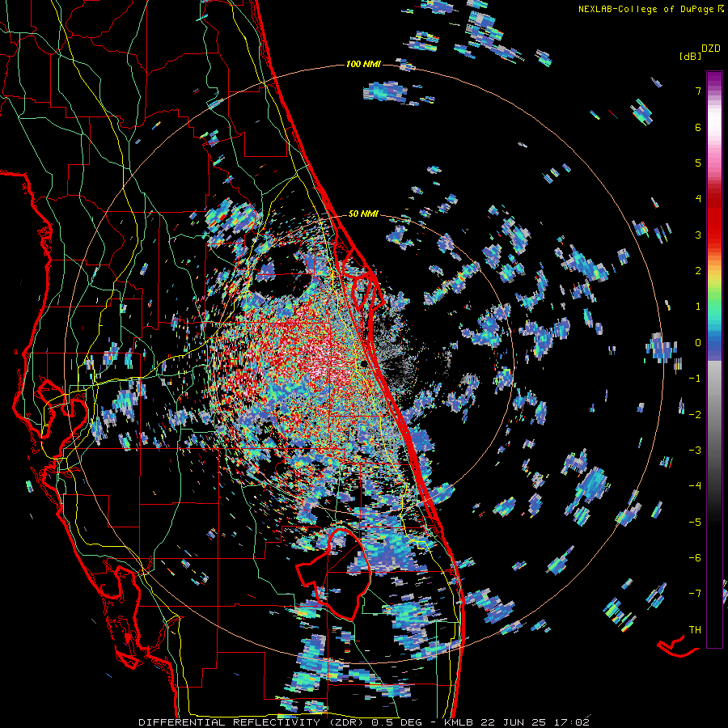Screen dimensions: 728x728
Task: Click the NEXLAB-College of DuPage credit text
Action: (x=646, y=9)
